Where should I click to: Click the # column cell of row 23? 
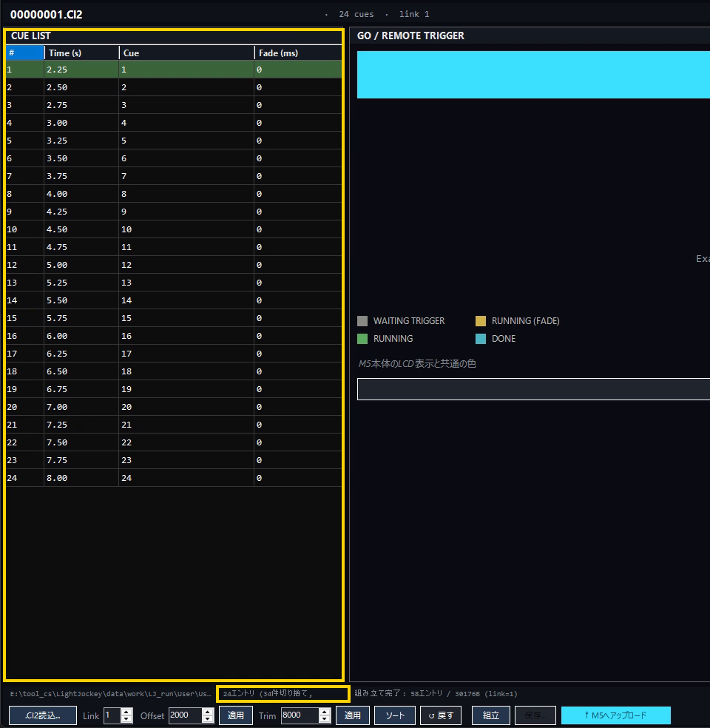25,460
